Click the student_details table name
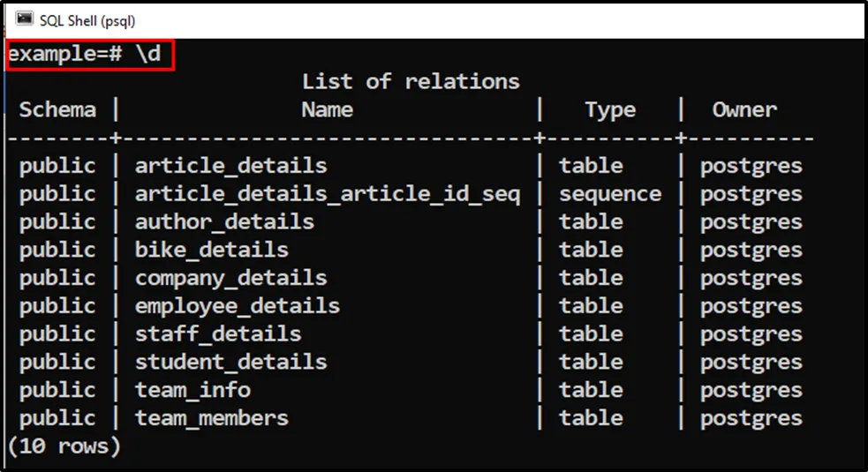The image size is (868, 472). [x=230, y=363]
